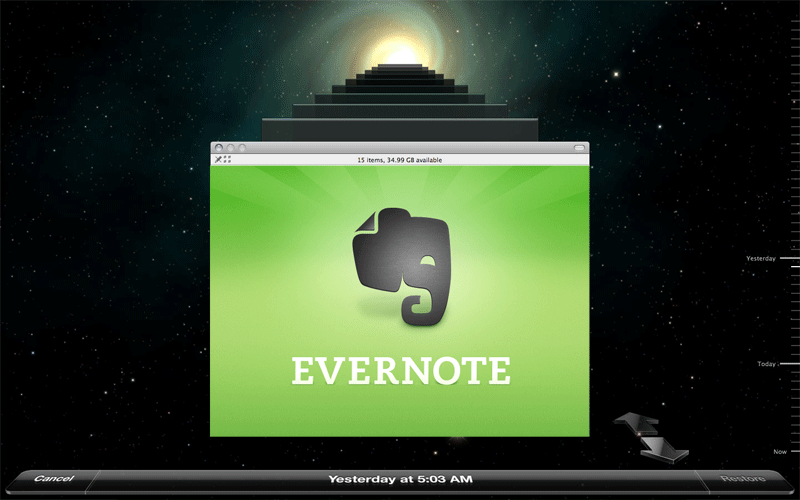800x500 pixels.
Task: Click the icon-grid arrangement icon in status bar
Action: click(x=227, y=160)
